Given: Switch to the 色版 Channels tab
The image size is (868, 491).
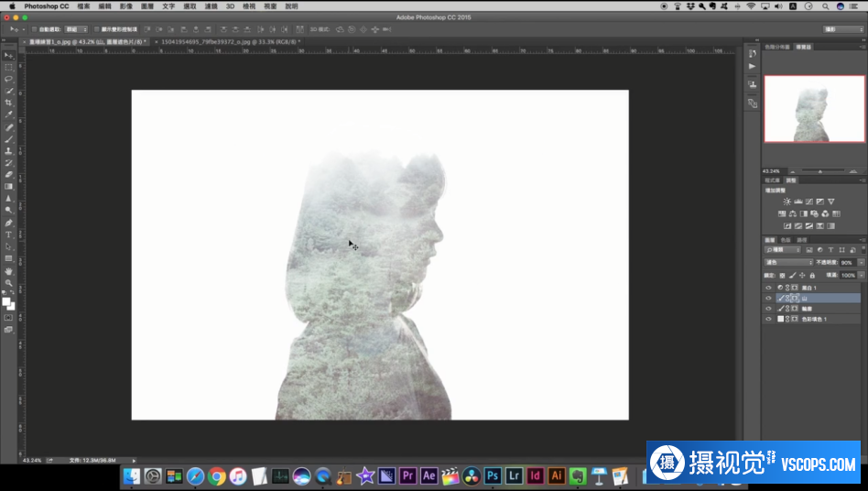Looking at the screenshot, I should click(786, 240).
